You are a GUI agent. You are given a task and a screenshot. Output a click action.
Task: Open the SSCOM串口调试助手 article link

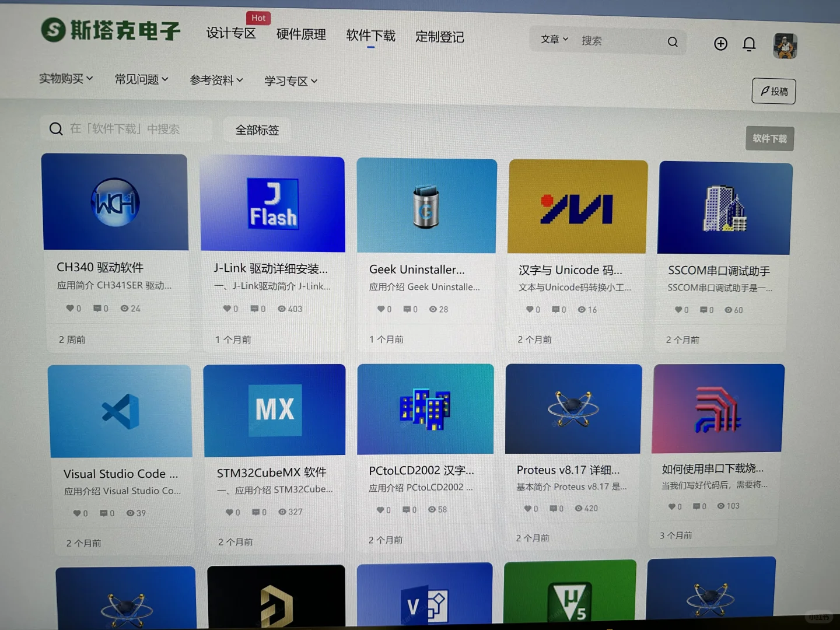[x=720, y=271]
